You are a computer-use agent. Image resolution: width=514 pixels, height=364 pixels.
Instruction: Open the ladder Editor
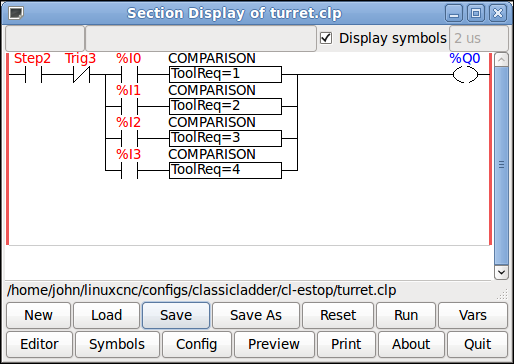click(39, 344)
